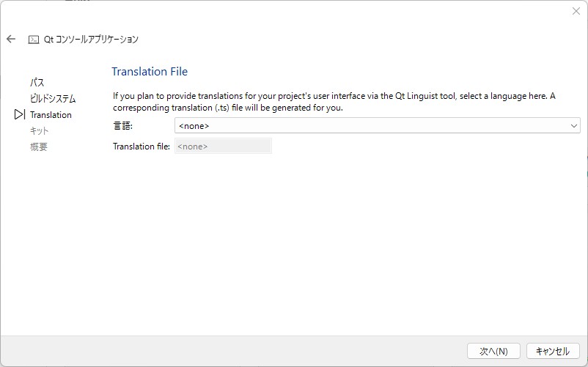
Task: Click the Qt コンソールアプリケーション title text
Action: coord(91,40)
